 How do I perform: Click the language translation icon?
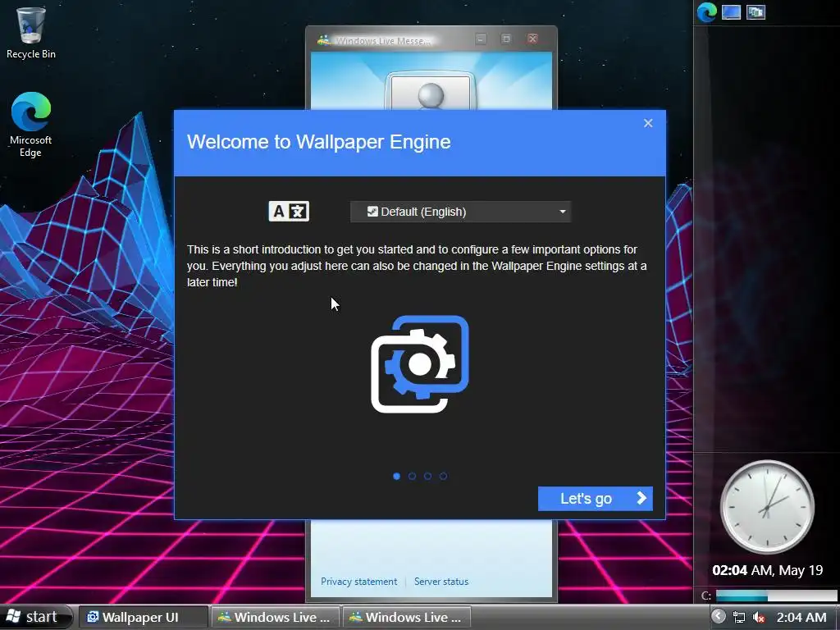click(289, 211)
